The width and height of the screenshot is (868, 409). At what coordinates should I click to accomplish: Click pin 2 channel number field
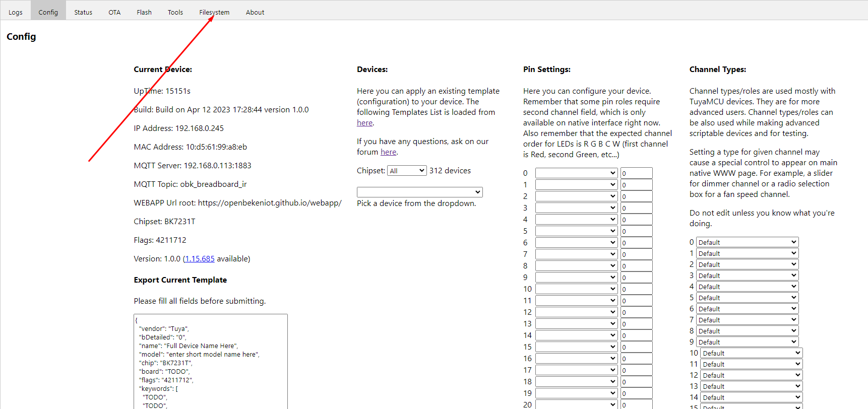pos(636,196)
